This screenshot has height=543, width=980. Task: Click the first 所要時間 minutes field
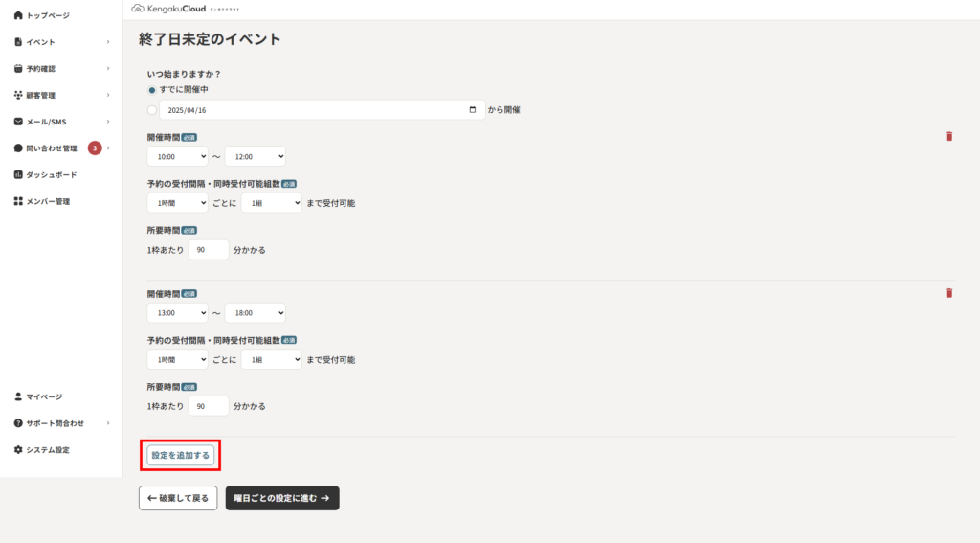(x=208, y=250)
